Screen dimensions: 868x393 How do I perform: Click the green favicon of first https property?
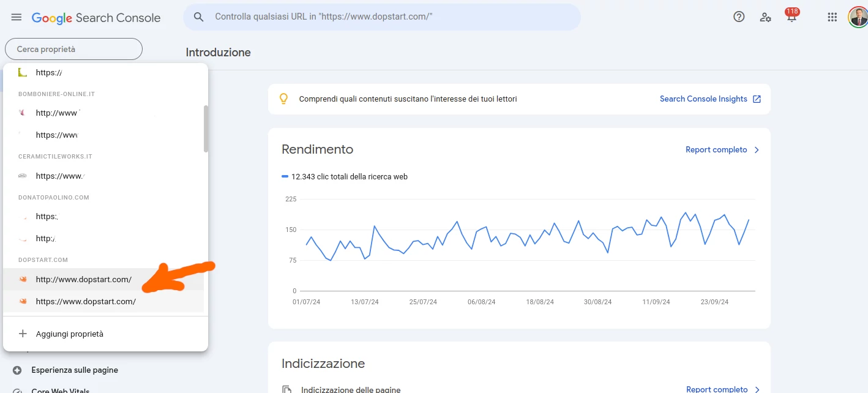pos(23,72)
